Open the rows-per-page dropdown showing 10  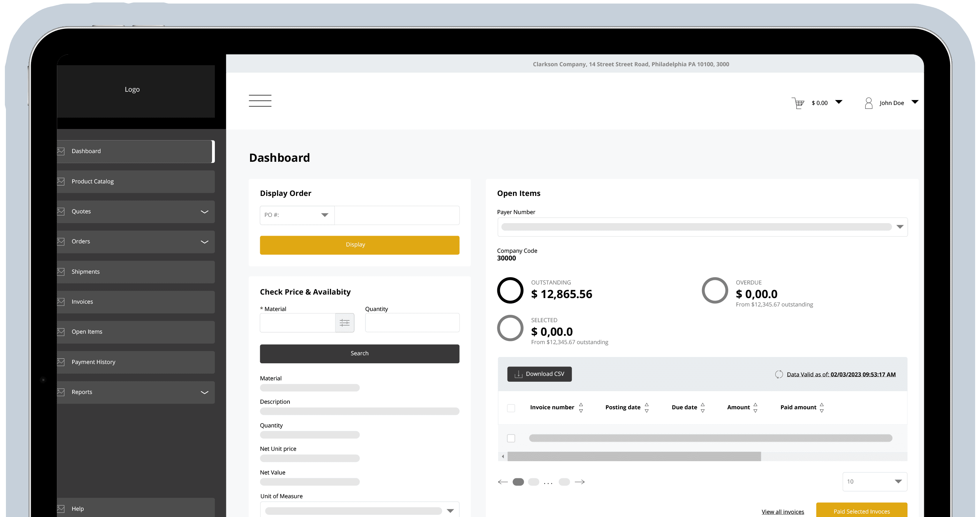pyautogui.click(x=875, y=482)
